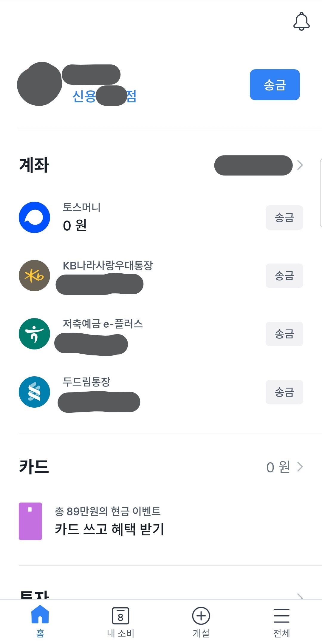Open the notification bell

click(301, 21)
